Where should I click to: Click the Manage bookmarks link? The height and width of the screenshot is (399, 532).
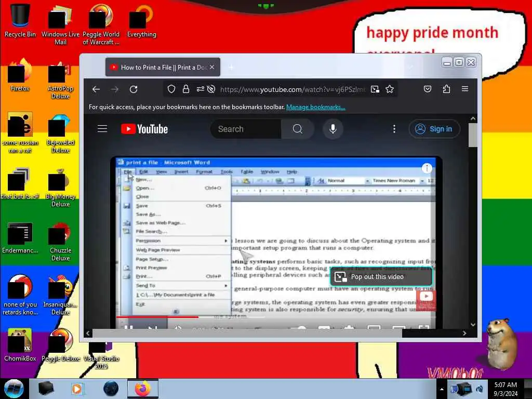tap(315, 107)
